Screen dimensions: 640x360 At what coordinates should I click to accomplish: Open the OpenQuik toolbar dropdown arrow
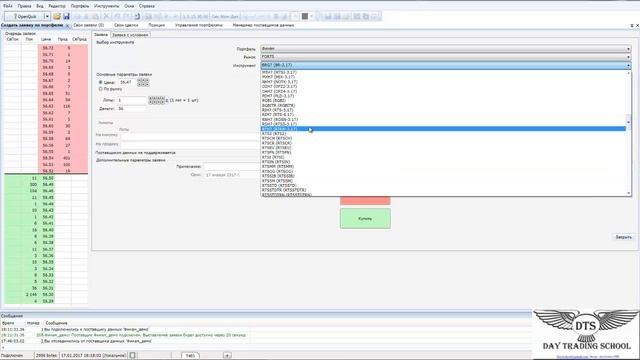47,16
